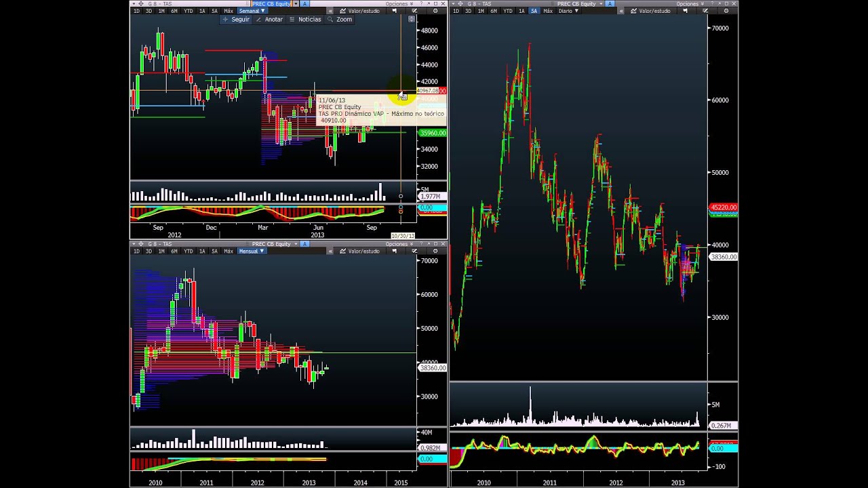Toggle the A button next to PREC CB Equity, weekly chart
The width and height of the screenshot is (868, 488).
(x=304, y=4)
